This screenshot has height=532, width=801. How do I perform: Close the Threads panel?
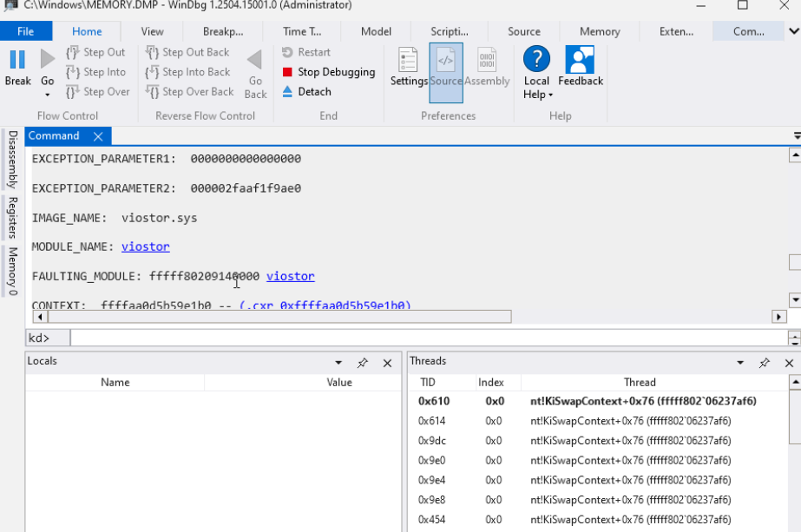point(789,364)
